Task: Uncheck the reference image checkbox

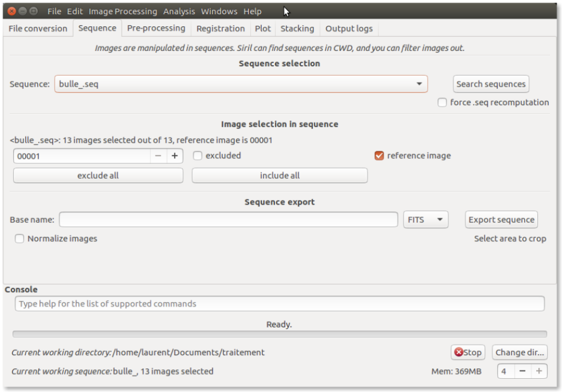Action: coord(379,156)
